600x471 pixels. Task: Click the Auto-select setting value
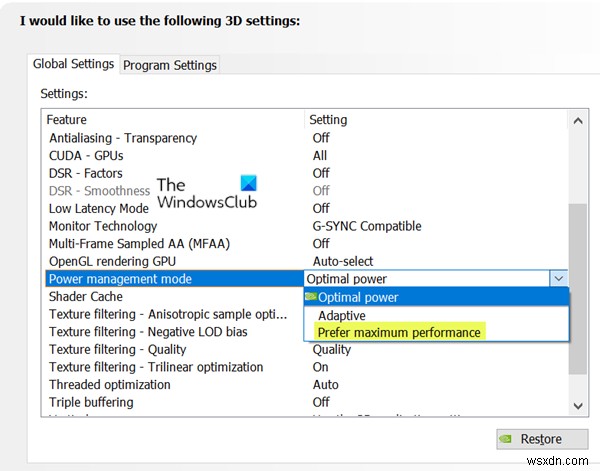tap(343, 261)
